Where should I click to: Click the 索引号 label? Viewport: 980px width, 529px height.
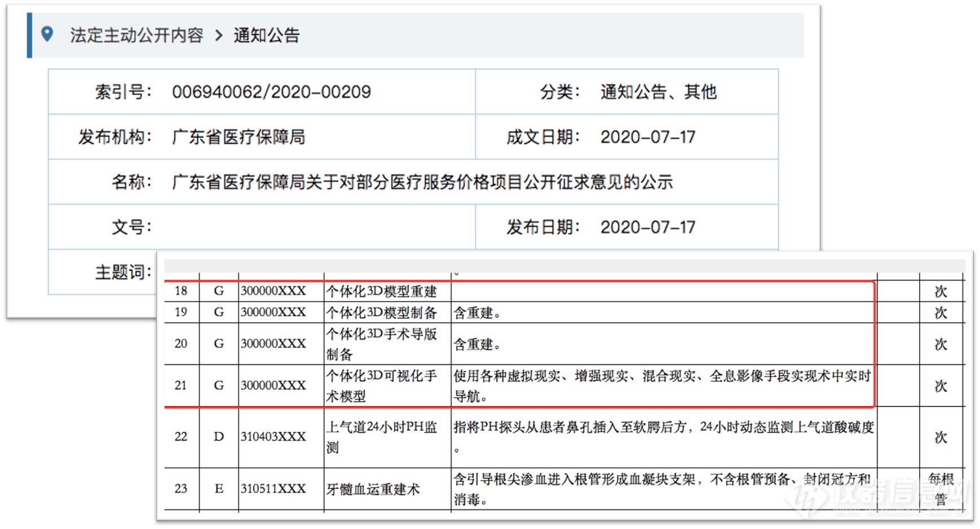click(123, 92)
